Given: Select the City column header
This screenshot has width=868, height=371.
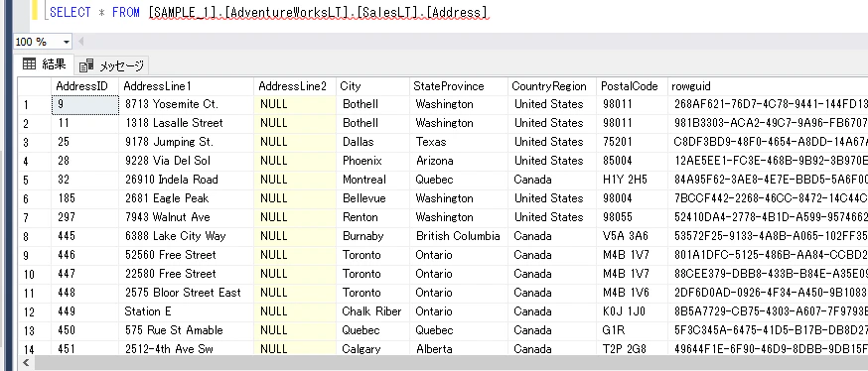Looking at the screenshot, I should pos(373,86).
